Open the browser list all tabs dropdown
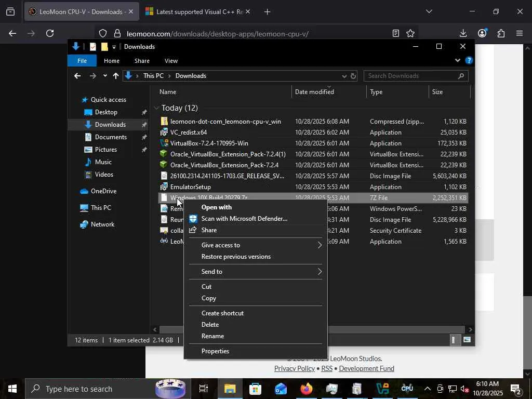Screen dimensions: 532x399 pos(429,11)
